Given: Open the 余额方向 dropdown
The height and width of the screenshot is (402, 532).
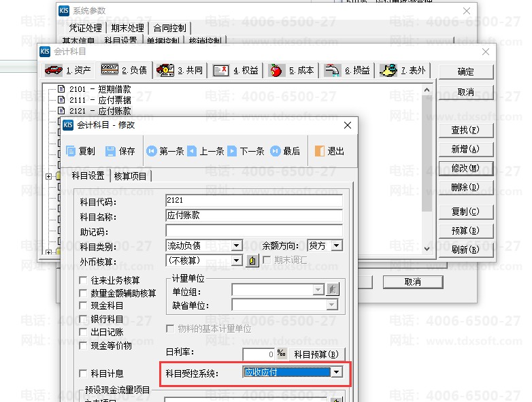Looking at the screenshot, I should pyautogui.click(x=335, y=246).
